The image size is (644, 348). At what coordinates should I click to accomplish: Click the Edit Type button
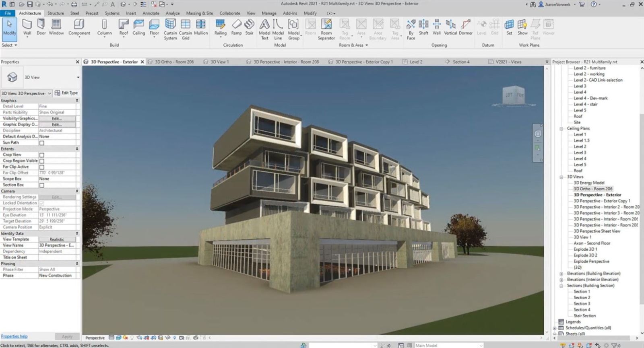click(x=66, y=93)
